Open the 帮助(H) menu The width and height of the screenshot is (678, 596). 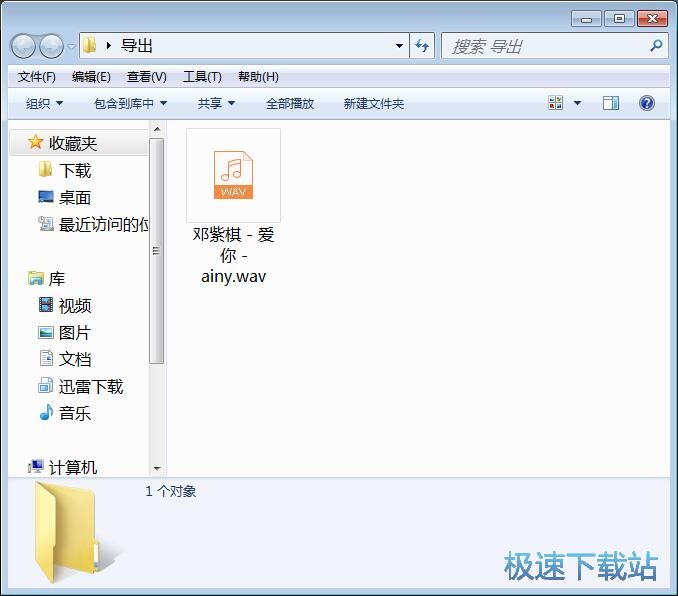258,77
